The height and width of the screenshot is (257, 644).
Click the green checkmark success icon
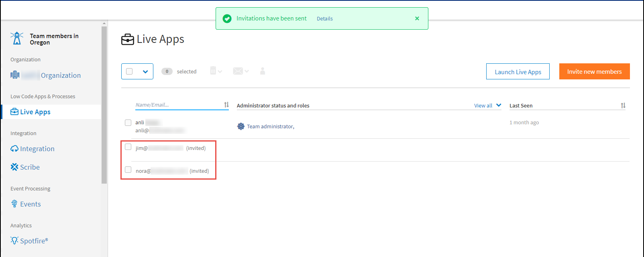(227, 18)
